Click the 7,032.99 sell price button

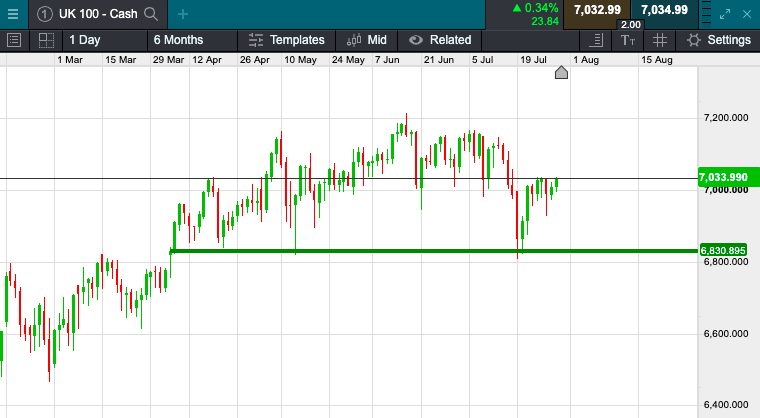point(597,10)
